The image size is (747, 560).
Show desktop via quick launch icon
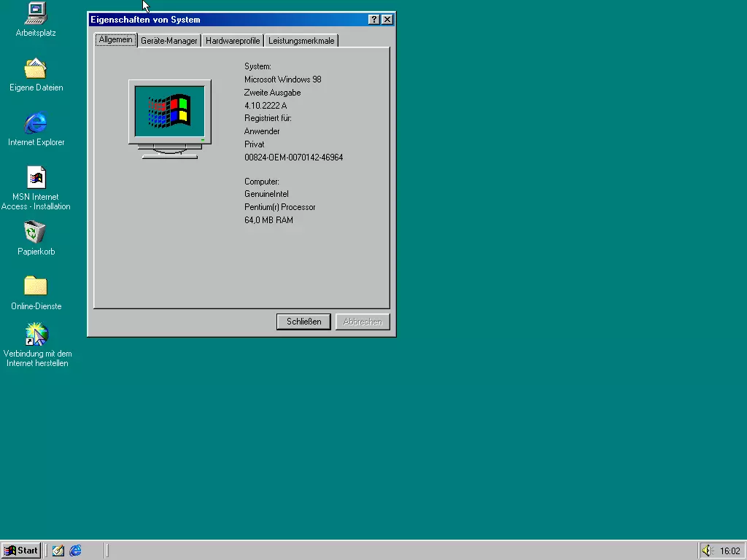pos(58,551)
